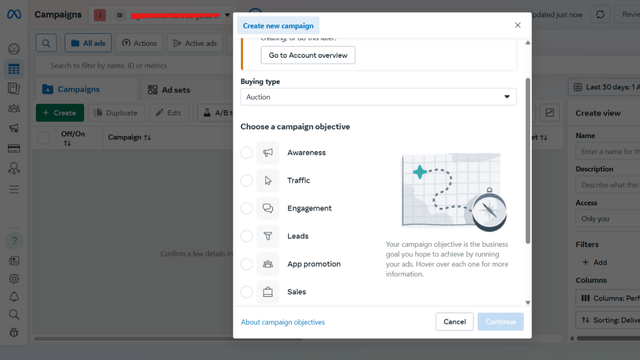Click the Awareness megaphone icon
This screenshot has width=640, height=360.
[x=268, y=153]
